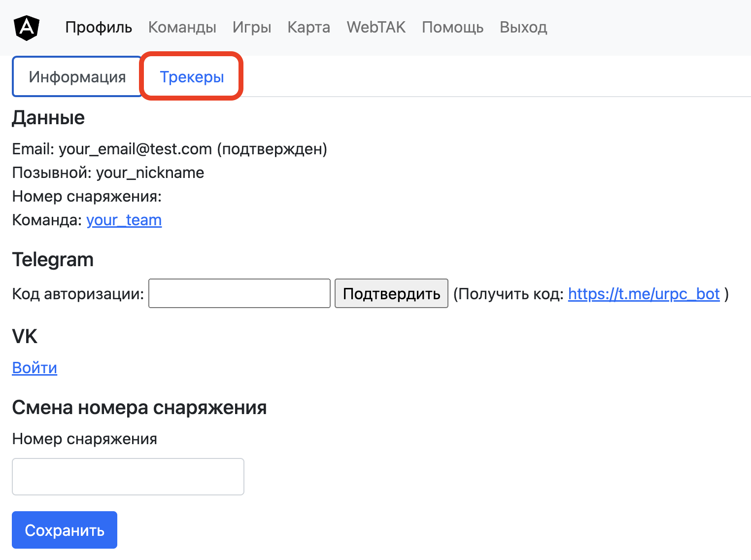The image size is (751, 560).
Task: Click the Подтвердить button
Action: point(391,293)
